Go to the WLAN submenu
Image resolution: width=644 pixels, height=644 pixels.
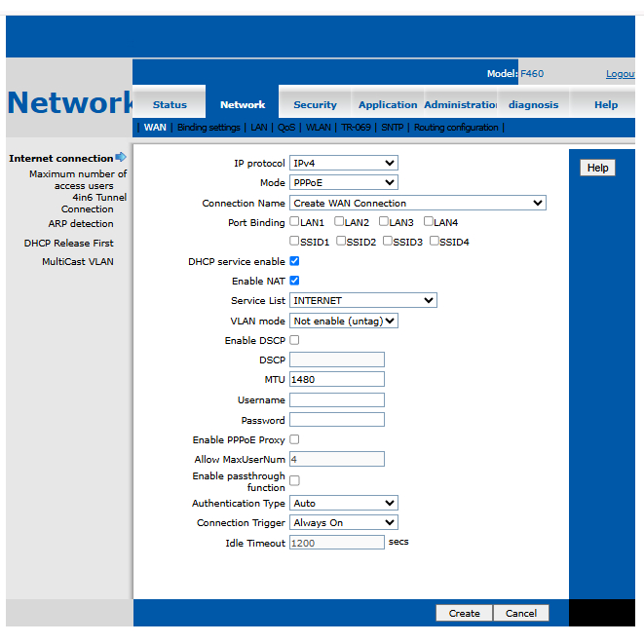(318, 128)
